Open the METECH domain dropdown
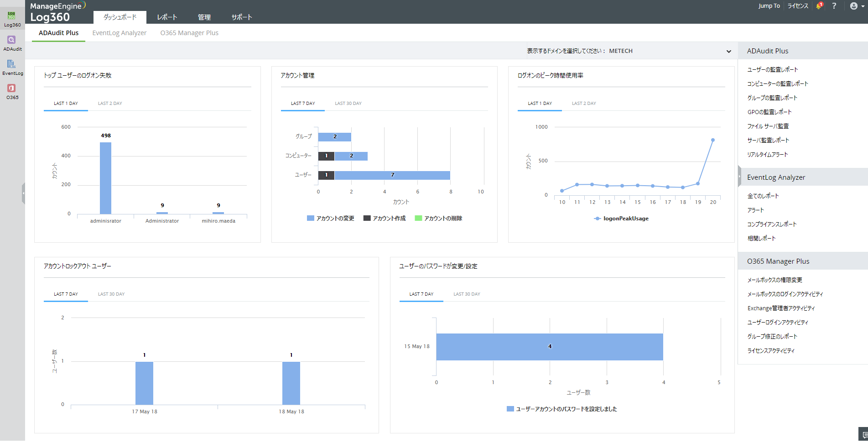Screen dimensions: 868x448 pyautogui.click(x=728, y=51)
